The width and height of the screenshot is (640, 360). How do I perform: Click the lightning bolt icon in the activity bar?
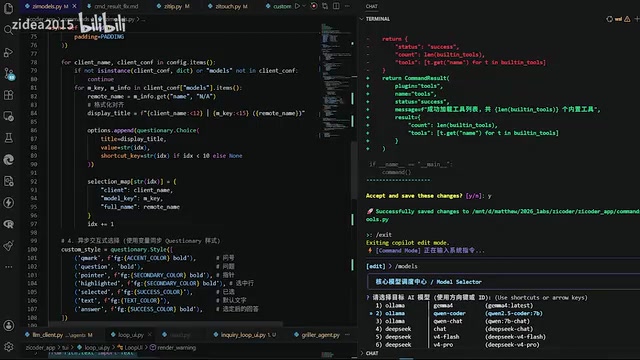9,202
